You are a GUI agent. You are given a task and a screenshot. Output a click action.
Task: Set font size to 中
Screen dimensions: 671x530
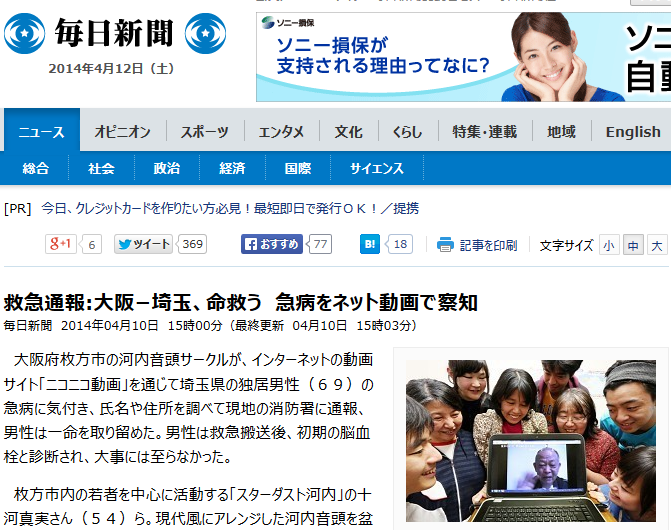click(633, 245)
